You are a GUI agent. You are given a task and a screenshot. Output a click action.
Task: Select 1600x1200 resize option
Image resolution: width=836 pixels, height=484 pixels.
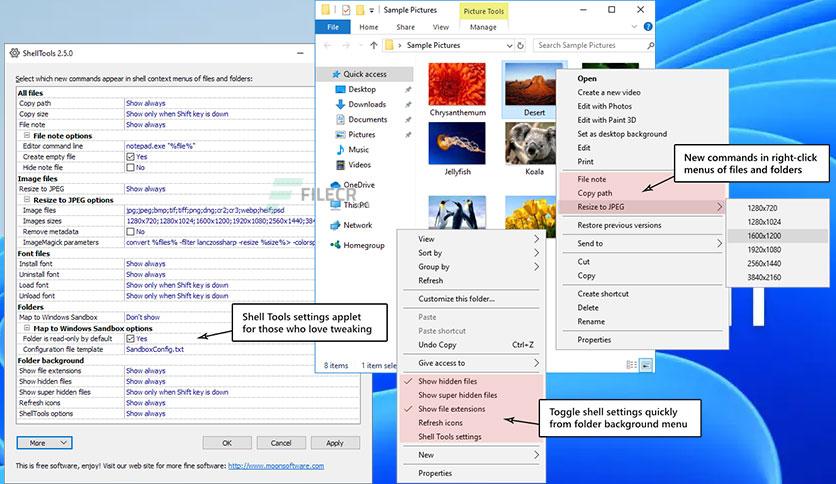point(777,236)
